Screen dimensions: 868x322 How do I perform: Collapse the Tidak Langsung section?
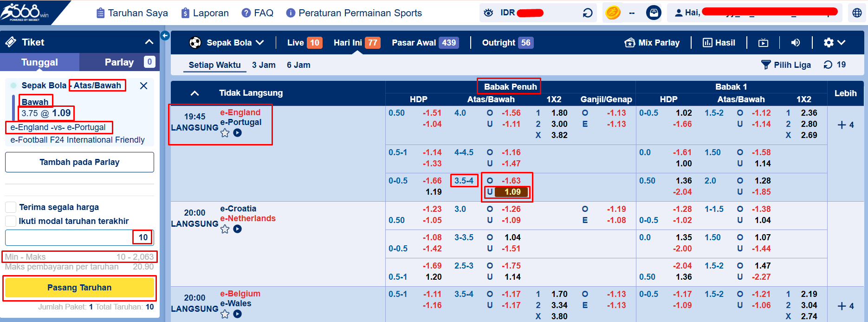[x=195, y=93]
